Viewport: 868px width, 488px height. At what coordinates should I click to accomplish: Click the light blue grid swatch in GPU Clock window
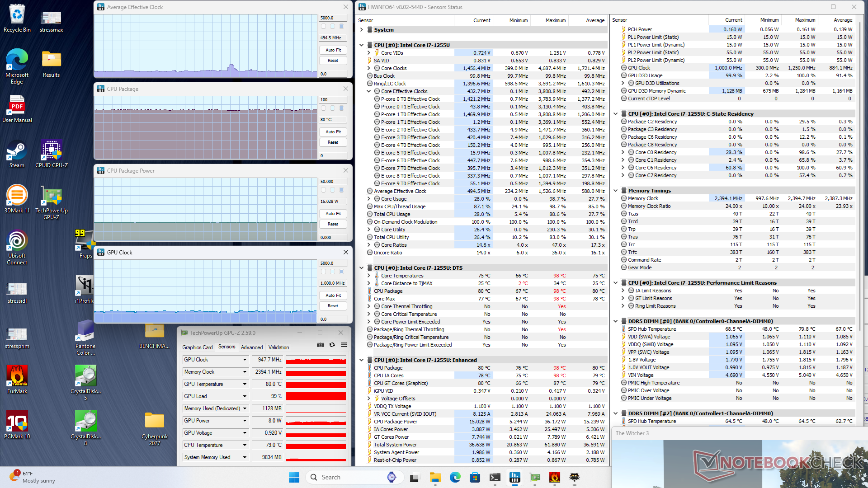[332, 272]
